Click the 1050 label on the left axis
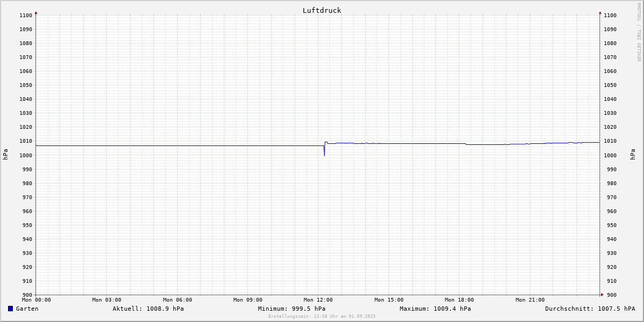 coord(26,85)
